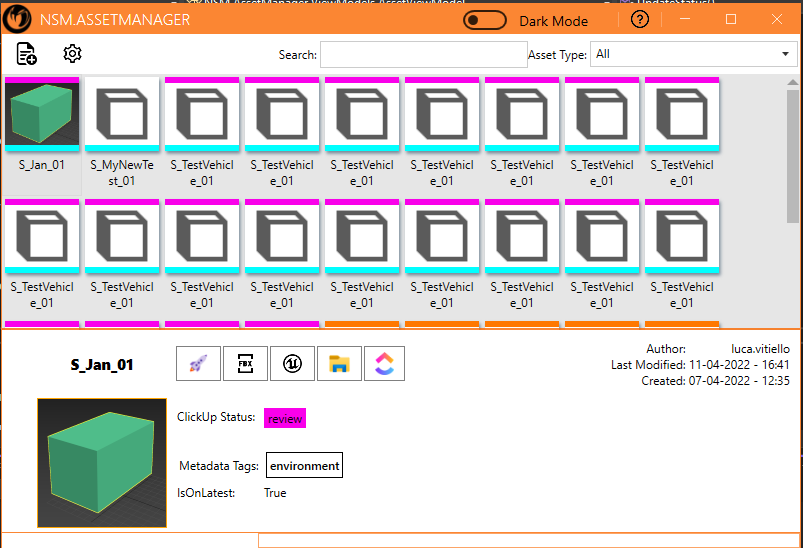
Task: Click the FBX export icon button
Action: pyautogui.click(x=245, y=364)
